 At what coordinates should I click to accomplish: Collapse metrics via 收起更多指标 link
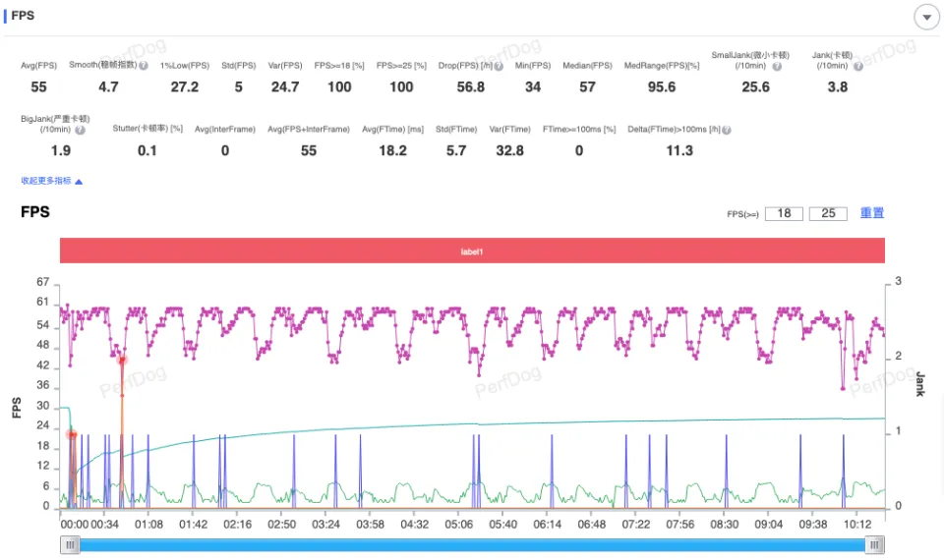click(52, 181)
